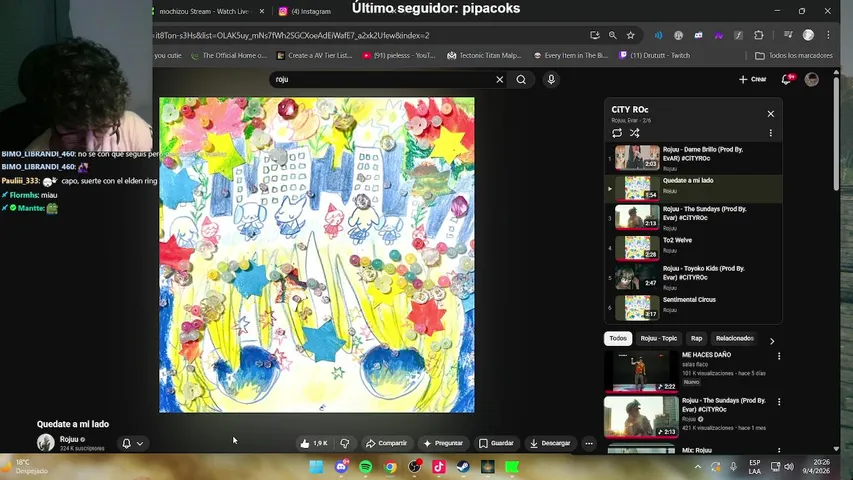The image size is (853, 480).
Task: Open Steam from the taskbar
Action: tap(463, 467)
